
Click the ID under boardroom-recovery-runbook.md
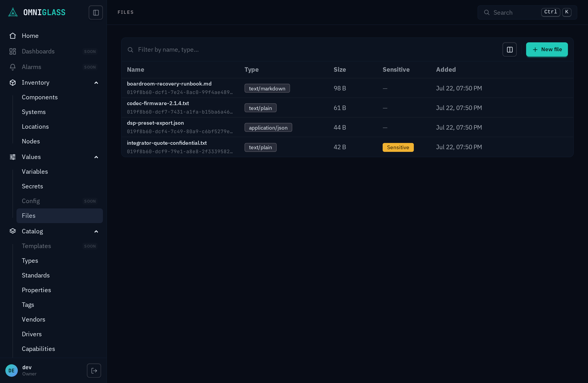pos(180,92)
